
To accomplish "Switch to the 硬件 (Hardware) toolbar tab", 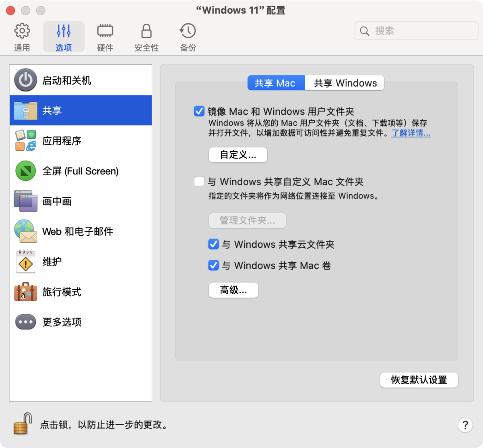I will point(105,37).
